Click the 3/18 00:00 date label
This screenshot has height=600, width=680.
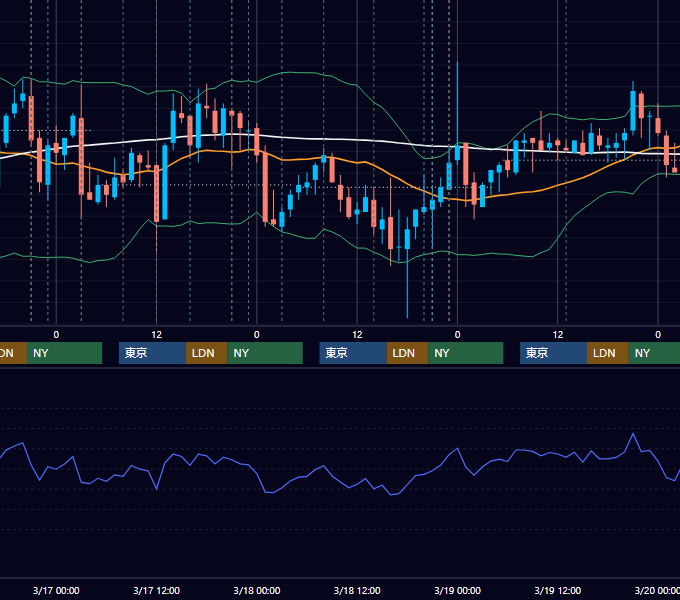click(257, 590)
